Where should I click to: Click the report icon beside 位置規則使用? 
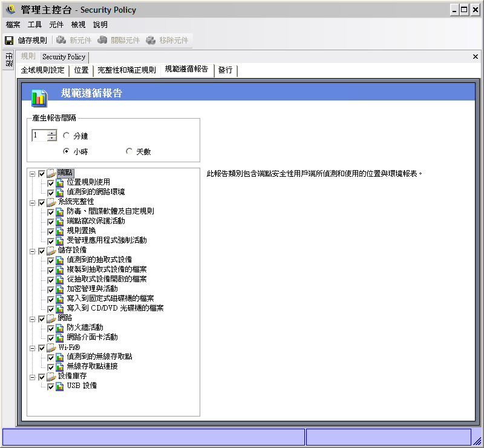(60, 183)
